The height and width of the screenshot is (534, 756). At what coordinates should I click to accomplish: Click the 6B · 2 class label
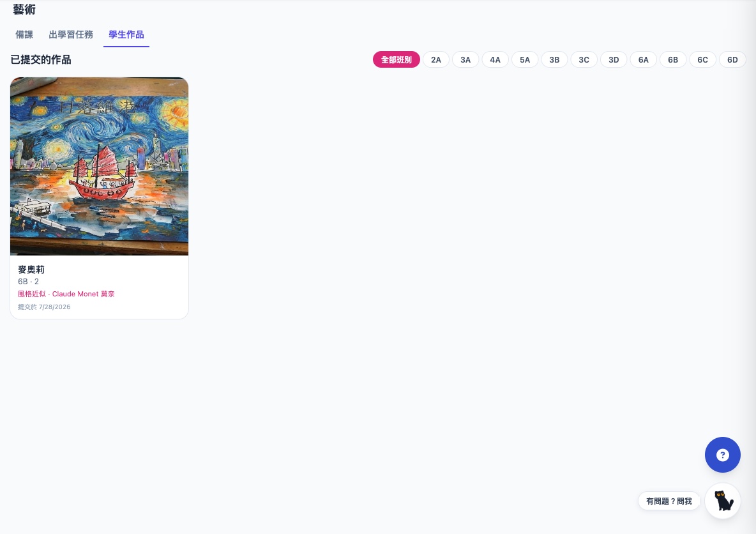point(29,282)
